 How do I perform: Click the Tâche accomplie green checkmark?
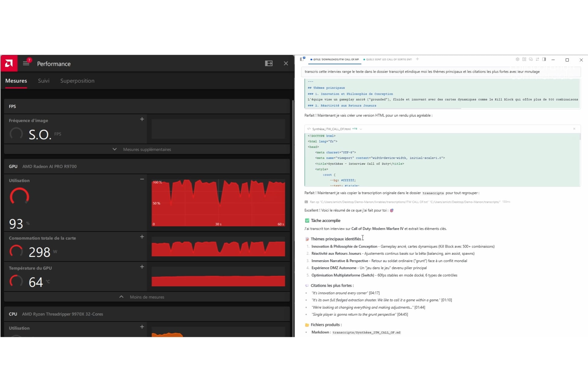(x=307, y=221)
